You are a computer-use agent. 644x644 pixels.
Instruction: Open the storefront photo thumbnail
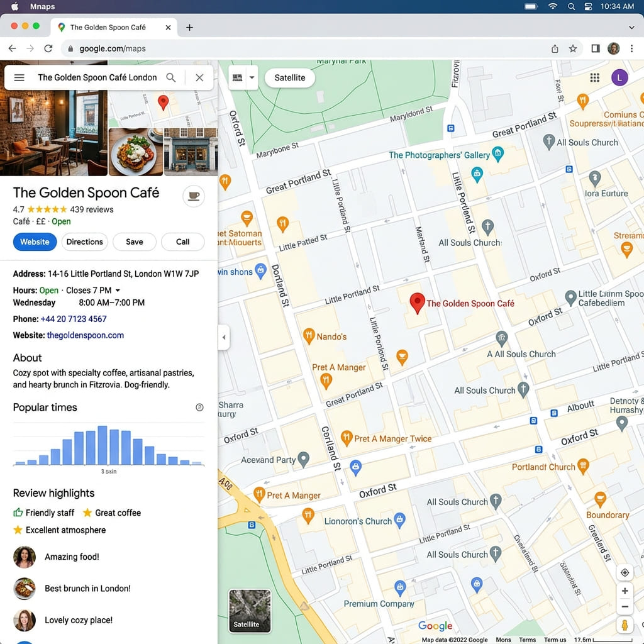[190, 152]
